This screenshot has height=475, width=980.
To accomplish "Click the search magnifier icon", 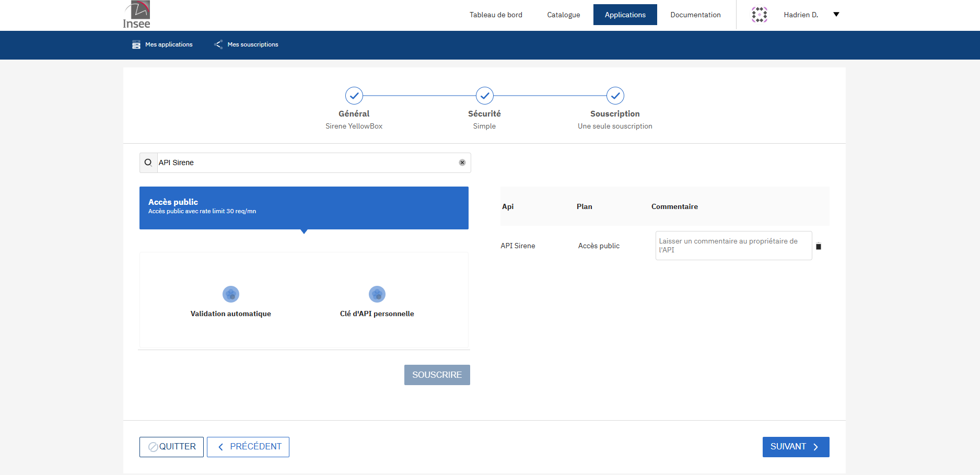I will (x=148, y=163).
